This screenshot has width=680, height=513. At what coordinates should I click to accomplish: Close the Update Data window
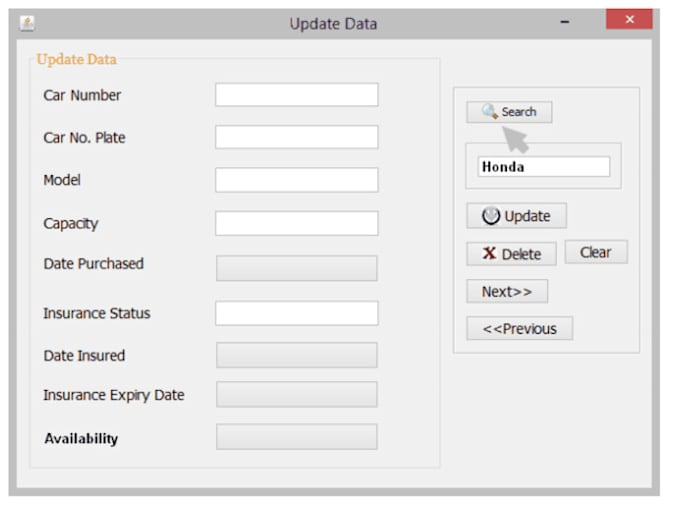[629, 20]
